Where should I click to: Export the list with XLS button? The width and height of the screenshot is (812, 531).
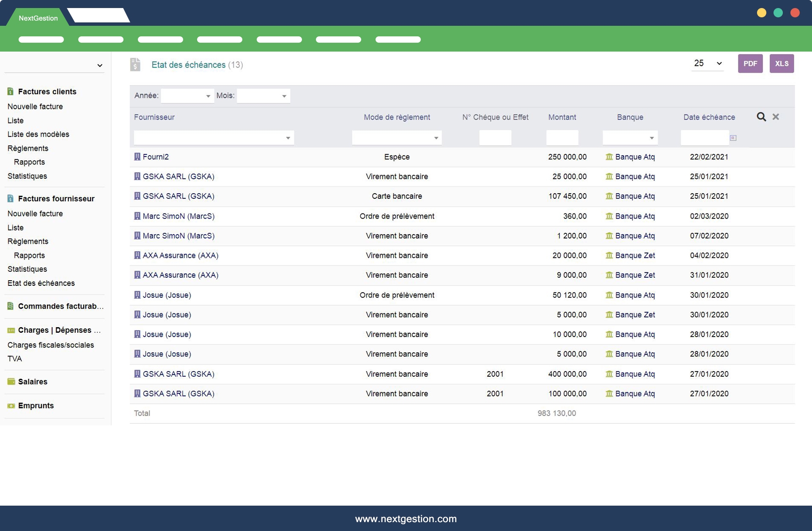(782, 63)
